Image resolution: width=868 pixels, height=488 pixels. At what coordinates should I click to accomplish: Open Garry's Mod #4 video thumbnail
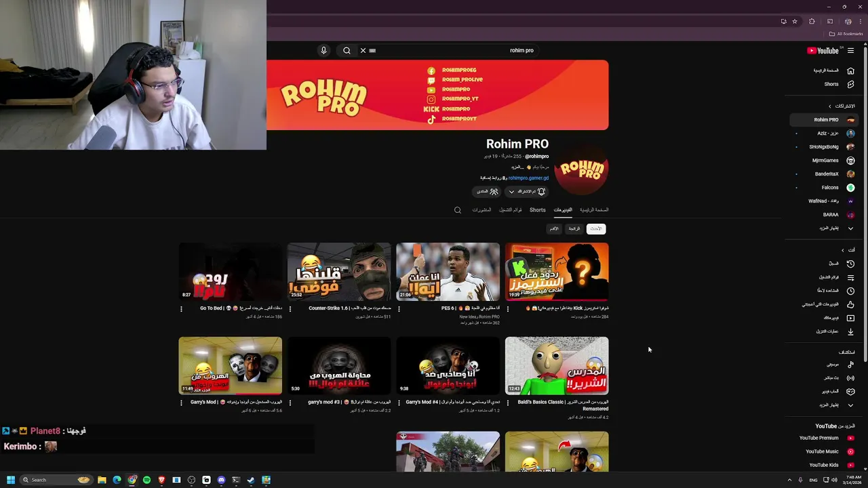[x=448, y=365]
